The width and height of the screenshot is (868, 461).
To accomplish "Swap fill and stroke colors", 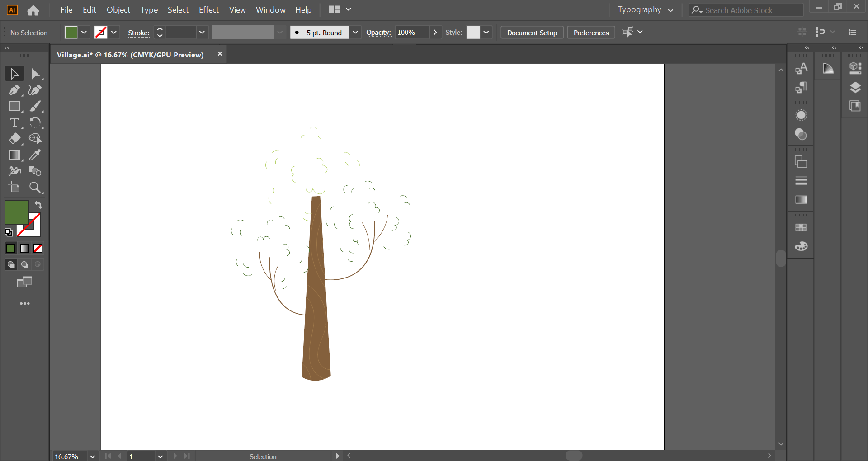I will (38, 205).
